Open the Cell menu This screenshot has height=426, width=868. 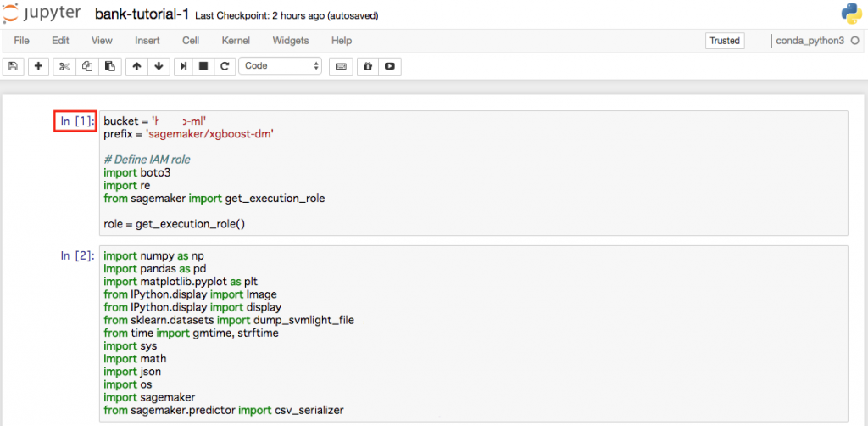pos(191,41)
